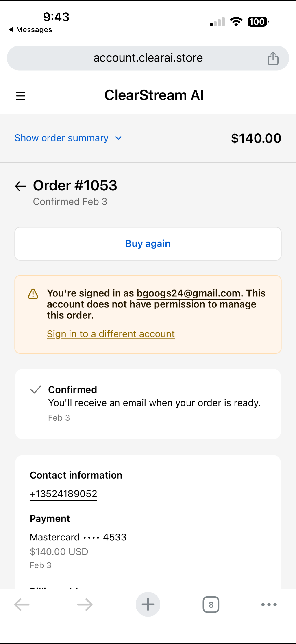Tap Sign in to a different account
This screenshot has height=644, width=296.
point(111,334)
